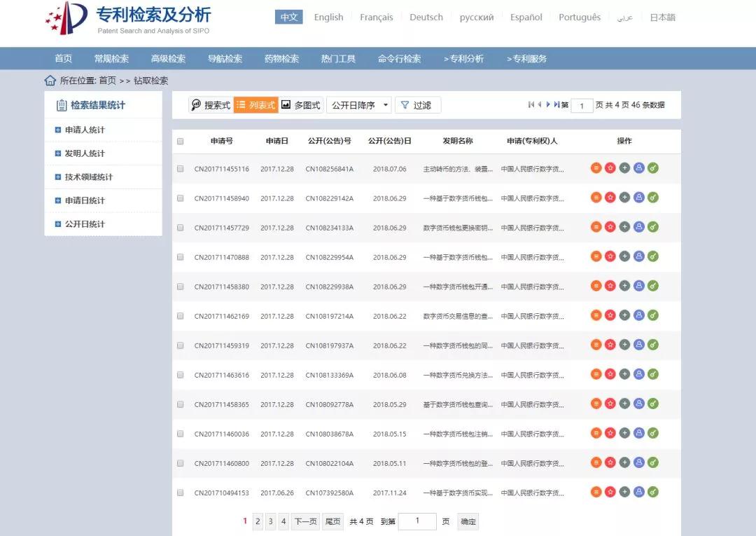
Task: Expand the 技术领域统计 sidebar section
Action: tap(84, 177)
